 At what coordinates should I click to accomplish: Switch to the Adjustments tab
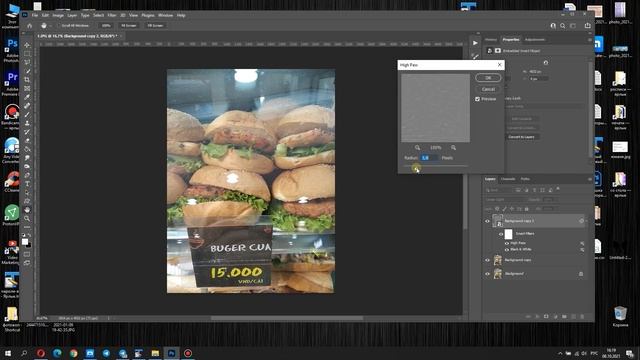[535, 40]
